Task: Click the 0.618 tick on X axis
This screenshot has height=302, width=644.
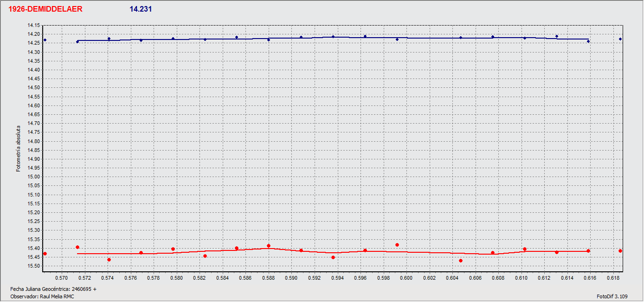Action: 613,278
